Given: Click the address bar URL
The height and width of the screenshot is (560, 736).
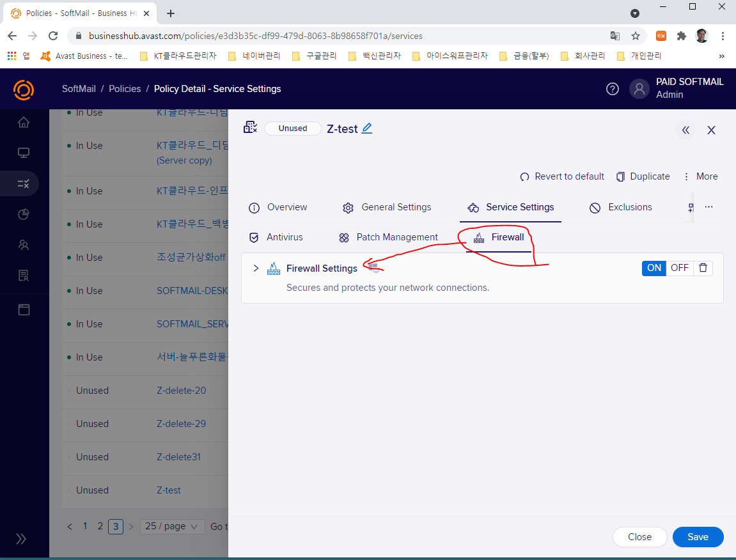Looking at the screenshot, I should pos(255,36).
